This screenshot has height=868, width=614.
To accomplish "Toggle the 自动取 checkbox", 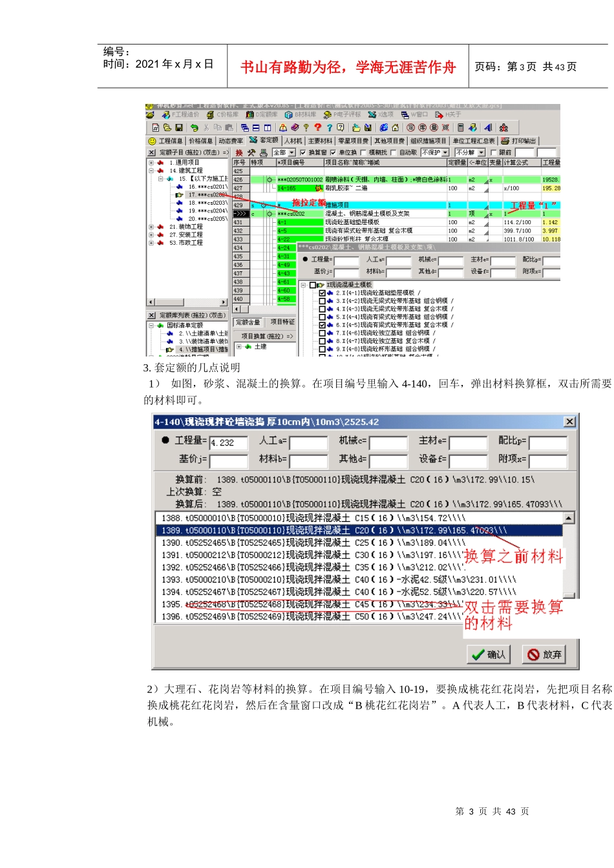I will [x=393, y=152].
